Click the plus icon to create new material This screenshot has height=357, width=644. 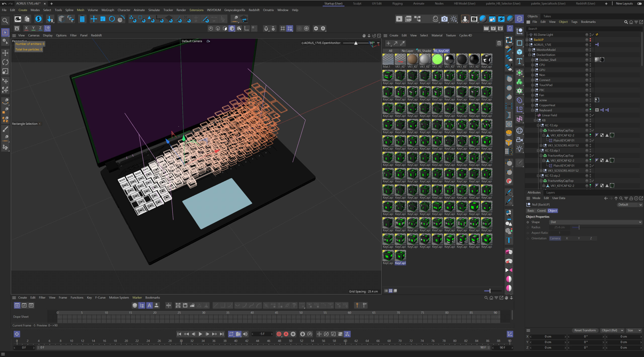(388, 44)
